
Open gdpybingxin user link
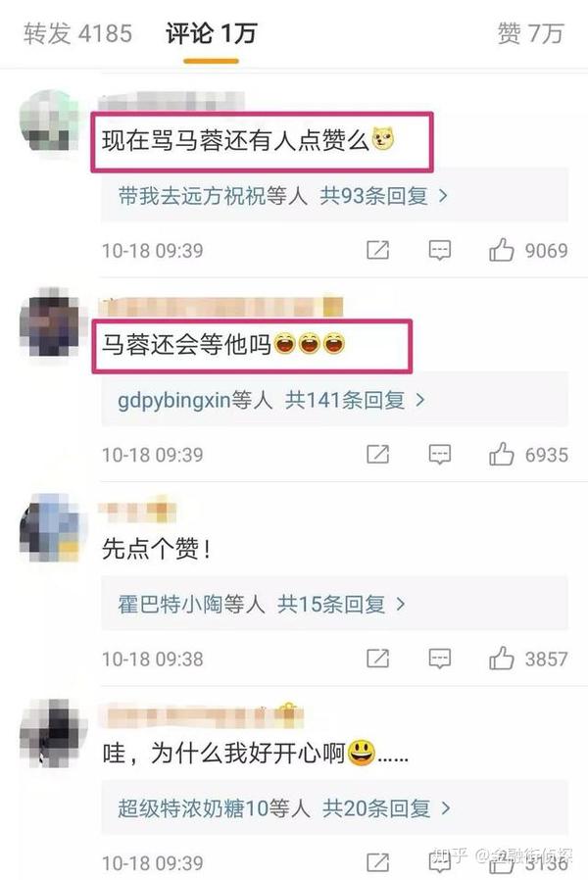coord(174,400)
